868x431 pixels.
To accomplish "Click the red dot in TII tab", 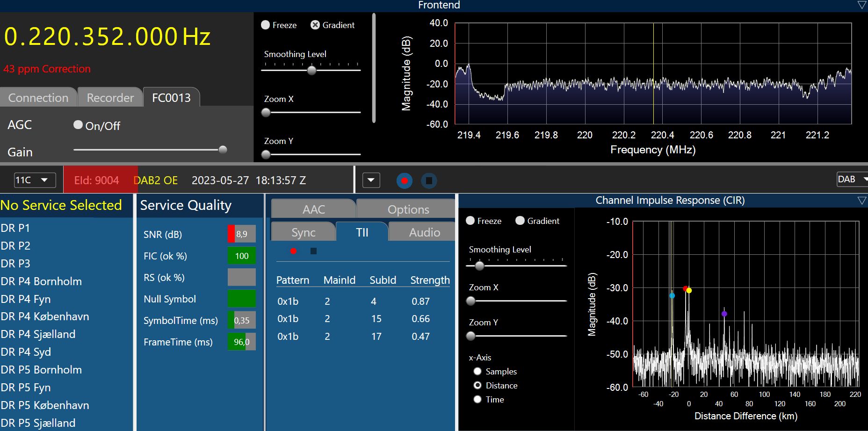I will coord(293,251).
